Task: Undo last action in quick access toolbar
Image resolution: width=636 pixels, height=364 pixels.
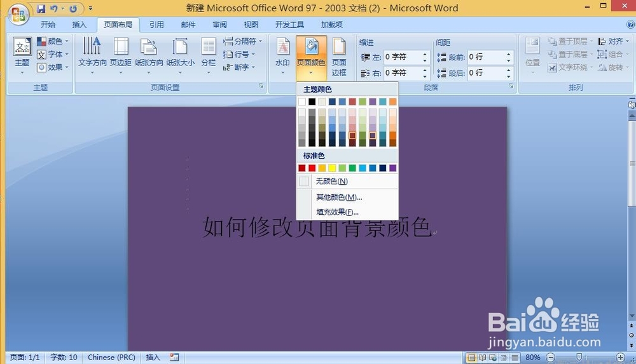Action: tap(53, 8)
